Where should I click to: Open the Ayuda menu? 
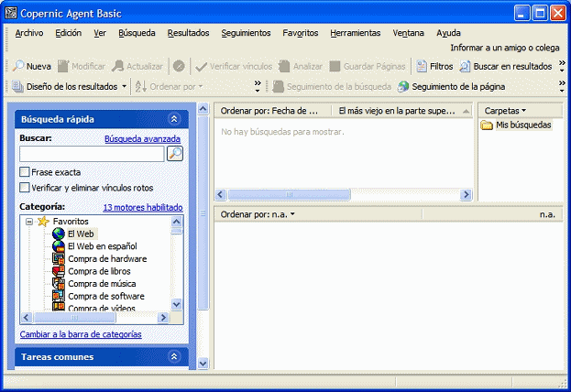[x=449, y=33]
